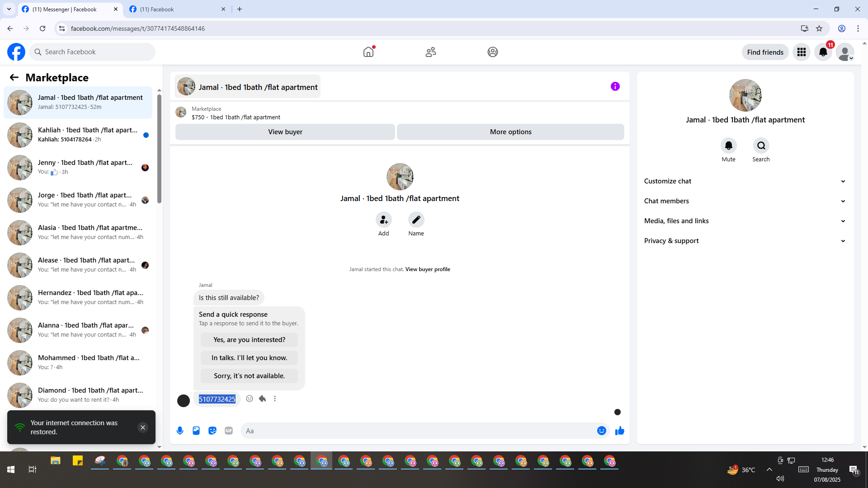The image size is (868, 488).
Task: Toggle the conversation information panel
Action: (x=615, y=86)
